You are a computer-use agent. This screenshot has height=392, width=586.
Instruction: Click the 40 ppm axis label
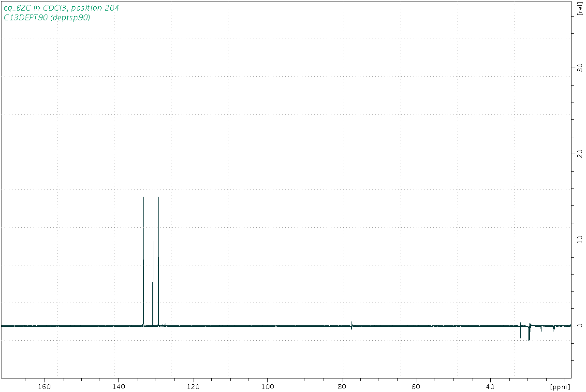click(491, 386)
